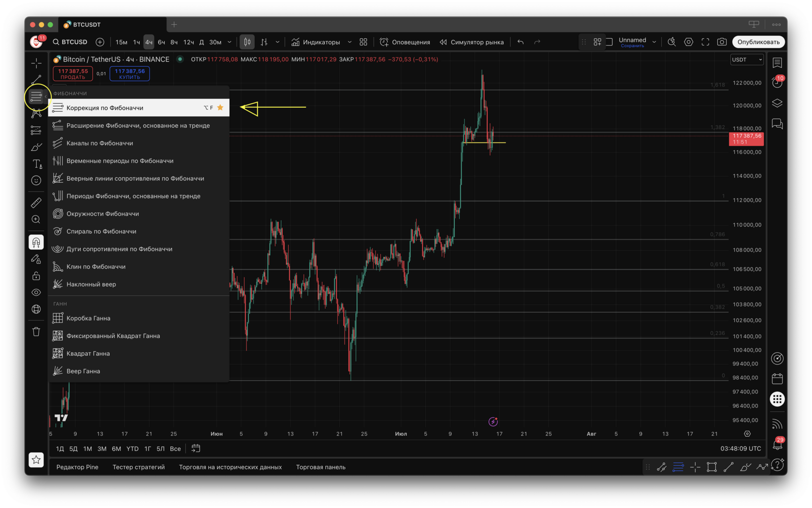The height and width of the screenshot is (508, 812).
Task: Open the emoji icons tool
Action: (x=36, y=181)
